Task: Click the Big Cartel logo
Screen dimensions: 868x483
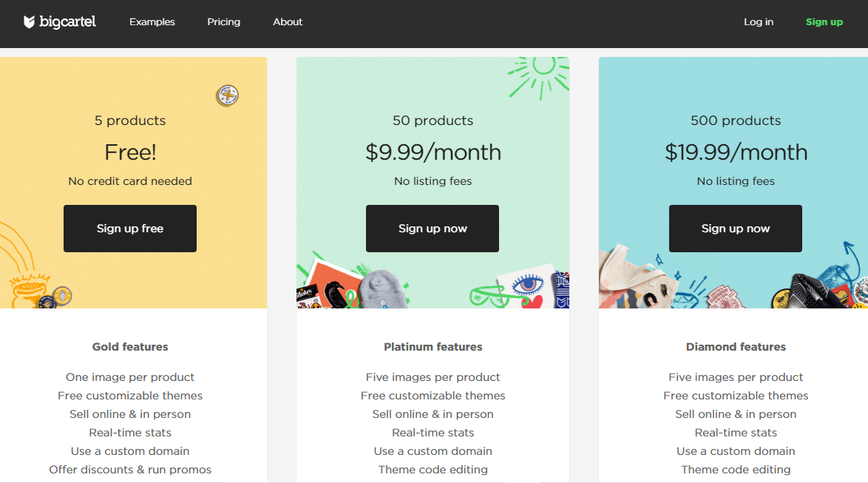Action: 60,22
